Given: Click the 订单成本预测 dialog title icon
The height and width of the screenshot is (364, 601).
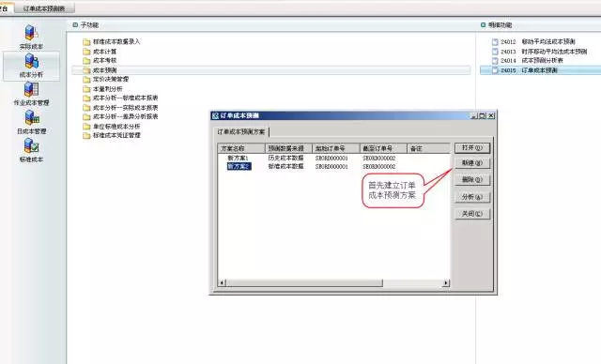Looking at the screenshot, I should (x=215, y=115).
